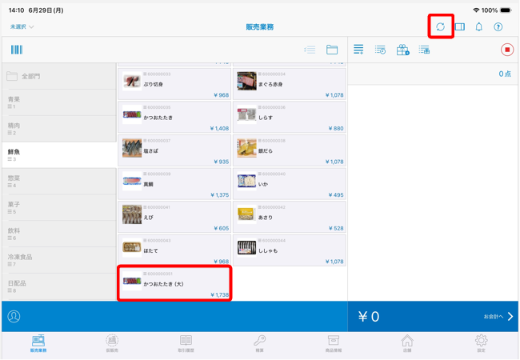Select the 日配品 department
This screenshot has height=360, width=520.
pos(59,286)
